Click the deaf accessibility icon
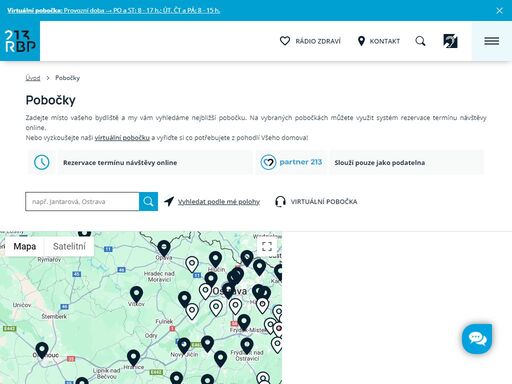This screenshot has width=512, height=384. pos(450,41)
